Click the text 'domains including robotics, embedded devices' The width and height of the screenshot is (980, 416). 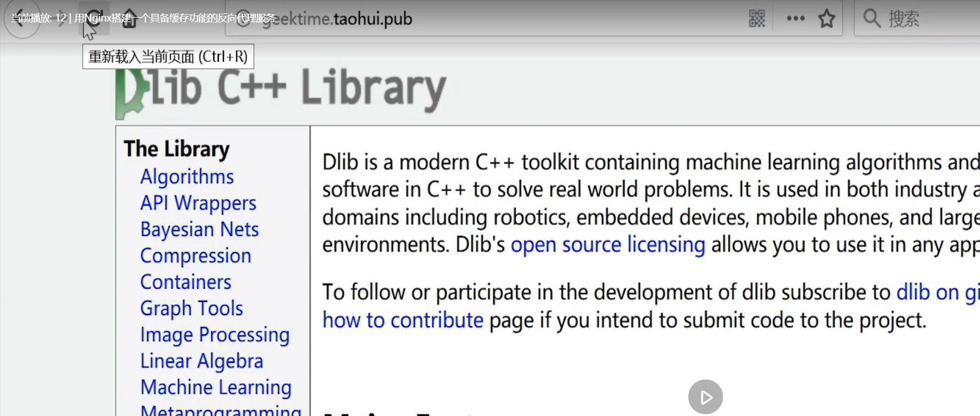pos(536,218)
